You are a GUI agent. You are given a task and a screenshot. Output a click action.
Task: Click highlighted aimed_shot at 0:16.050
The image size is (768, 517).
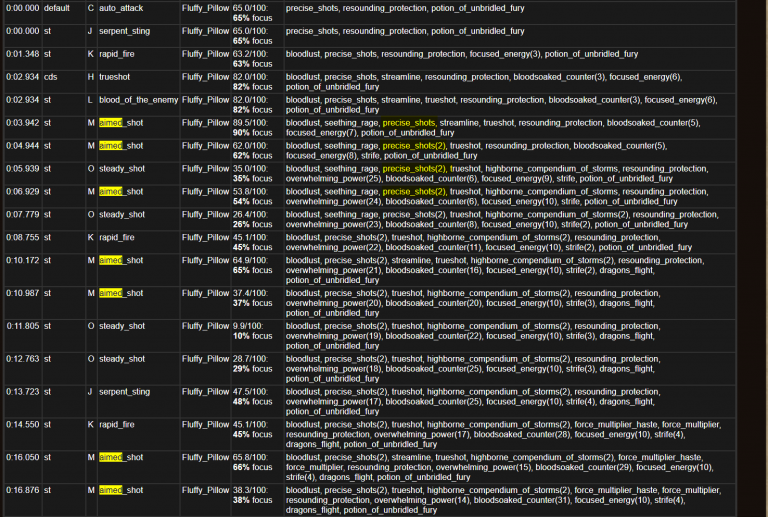tap(121, 456)
